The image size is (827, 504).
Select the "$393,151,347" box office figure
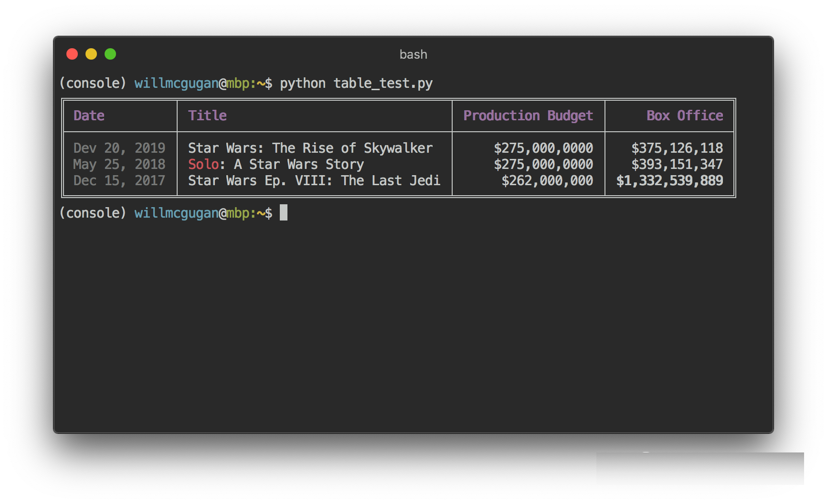point(677,164)
